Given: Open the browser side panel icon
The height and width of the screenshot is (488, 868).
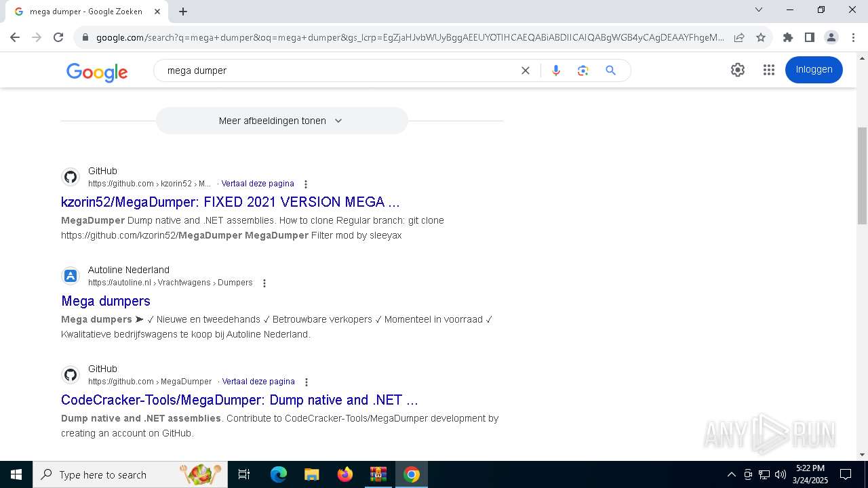Looking at the screenshot, I should point(809,37).
